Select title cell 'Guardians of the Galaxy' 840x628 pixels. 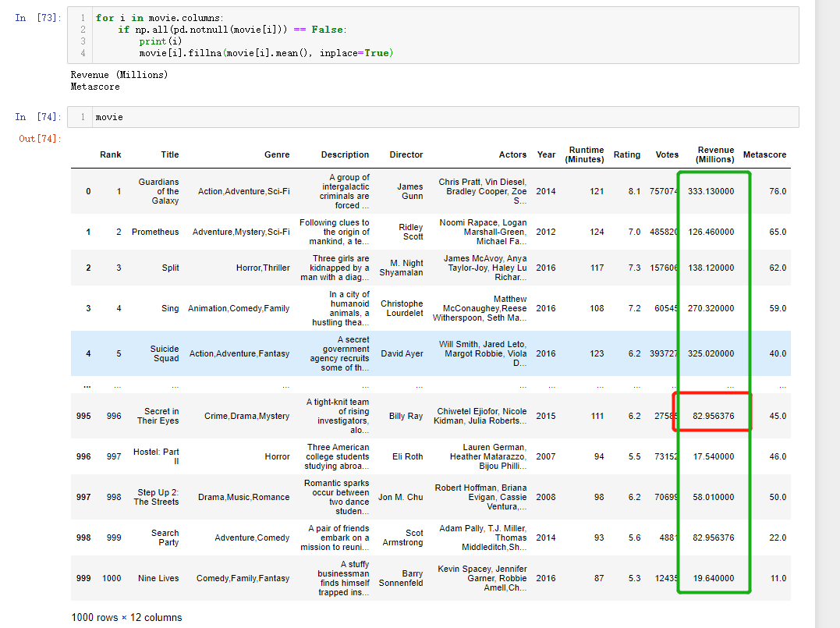pos(158,191)
